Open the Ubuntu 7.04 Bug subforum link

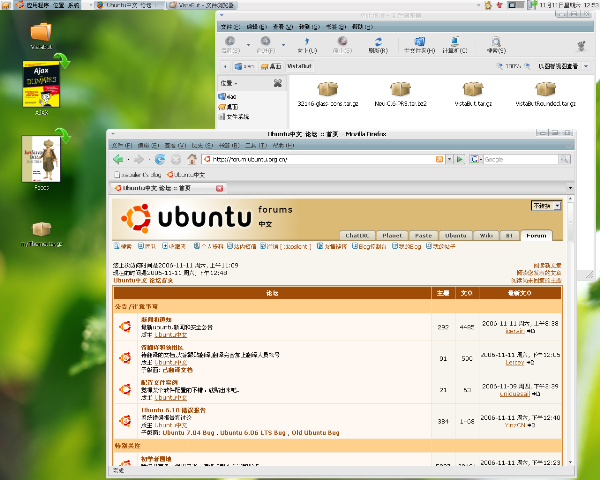188,433
